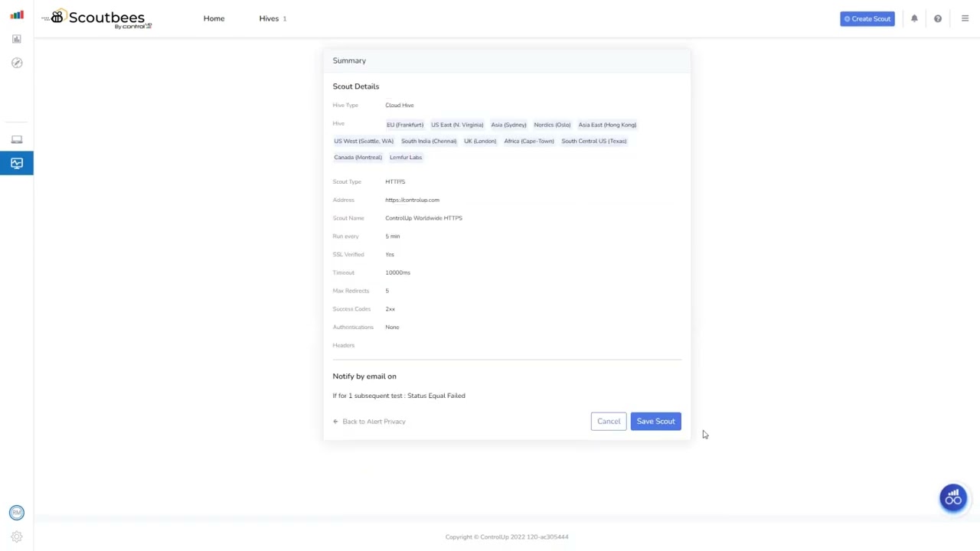
Task: Click the Canada (Montreal) hive tag
Action: (x=358, y=157)
